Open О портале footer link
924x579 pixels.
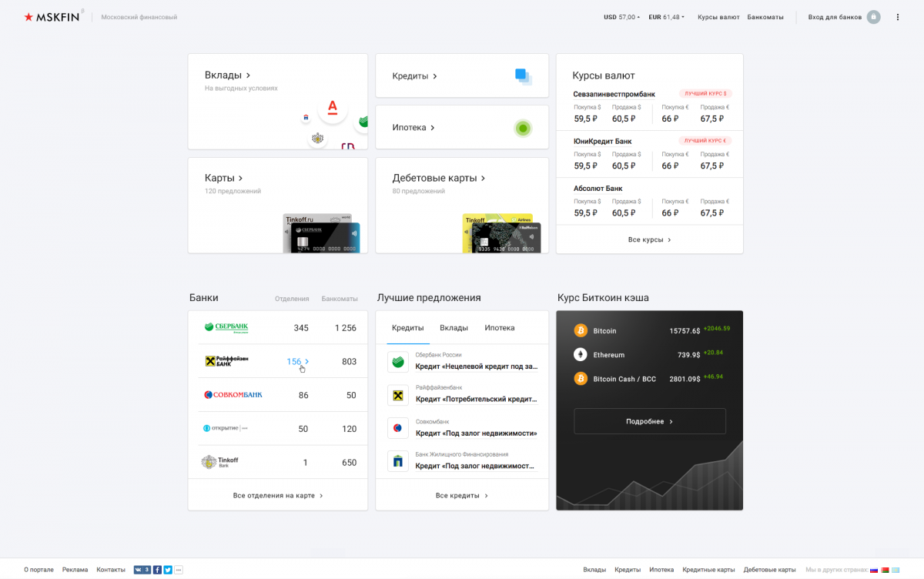38,570
